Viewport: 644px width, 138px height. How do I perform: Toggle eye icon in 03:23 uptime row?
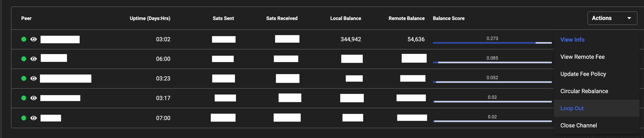point(34,78)
